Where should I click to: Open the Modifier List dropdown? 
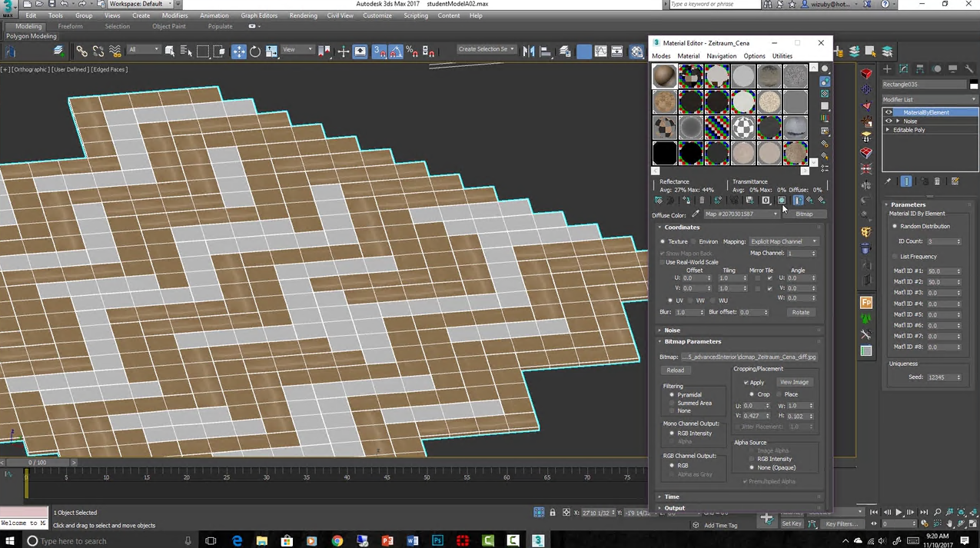[x=930, y=100]
